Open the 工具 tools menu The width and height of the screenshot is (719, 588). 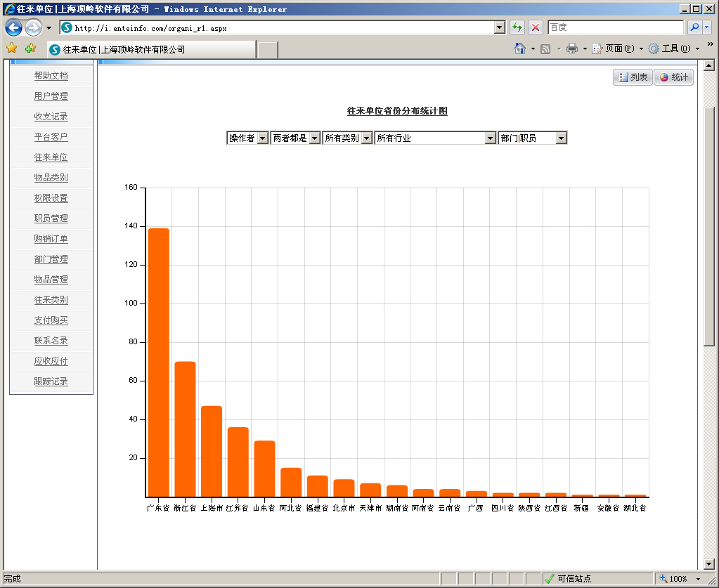(x=673, y=48)
